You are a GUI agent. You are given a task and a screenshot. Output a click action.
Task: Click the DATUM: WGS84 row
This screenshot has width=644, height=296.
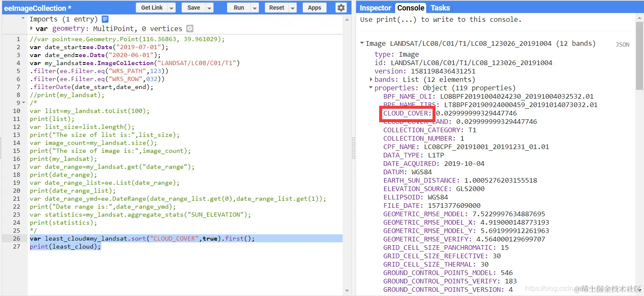coord(407,172)
